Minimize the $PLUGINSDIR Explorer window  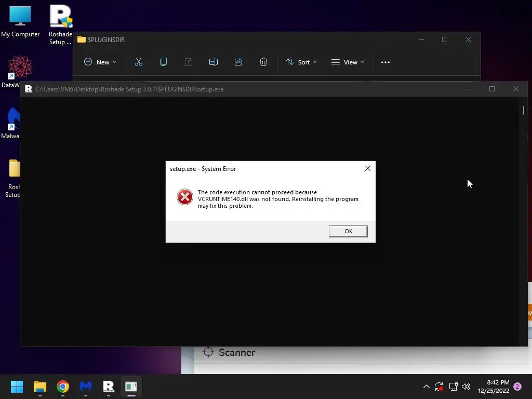[421, 39]
